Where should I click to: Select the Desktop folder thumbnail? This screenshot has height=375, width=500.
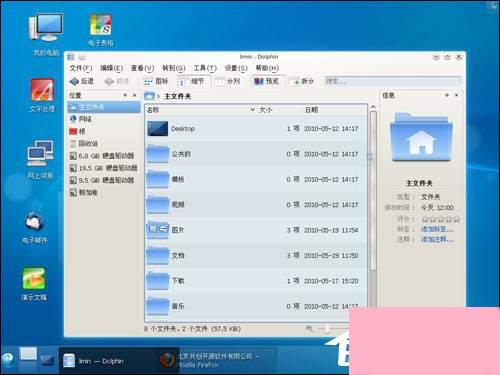click(x=158, y=129)
